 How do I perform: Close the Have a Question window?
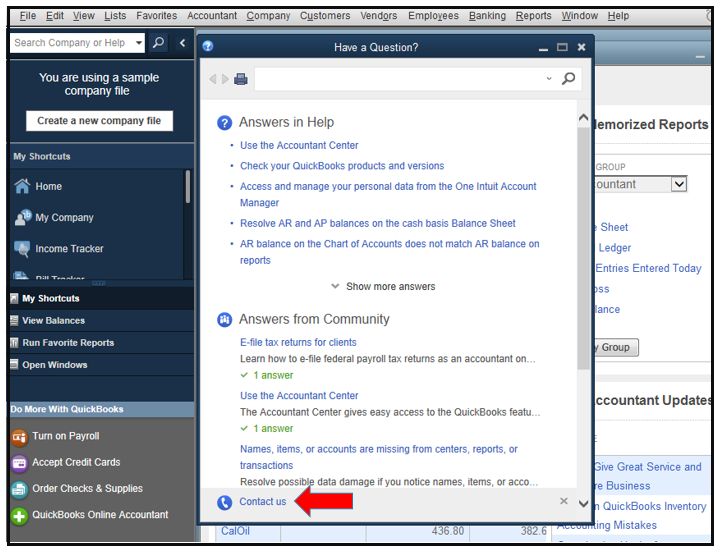pyautogui.click(x=581, y=47)
